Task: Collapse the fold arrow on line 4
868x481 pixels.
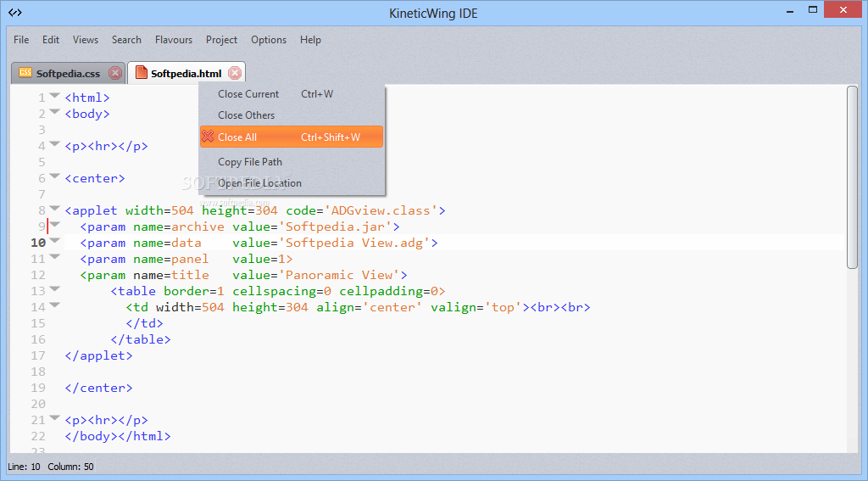Action: 54,143
